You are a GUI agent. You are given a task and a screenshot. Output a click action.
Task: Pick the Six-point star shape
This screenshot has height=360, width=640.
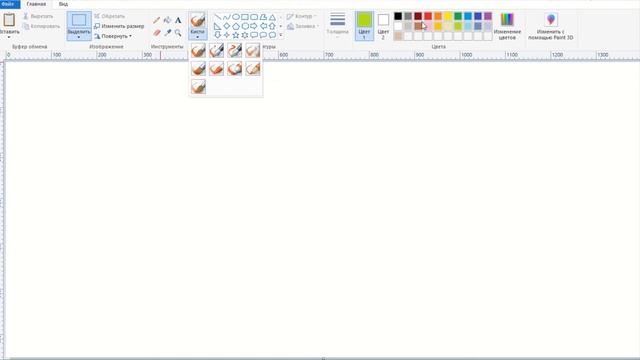[x=245, y=35]
